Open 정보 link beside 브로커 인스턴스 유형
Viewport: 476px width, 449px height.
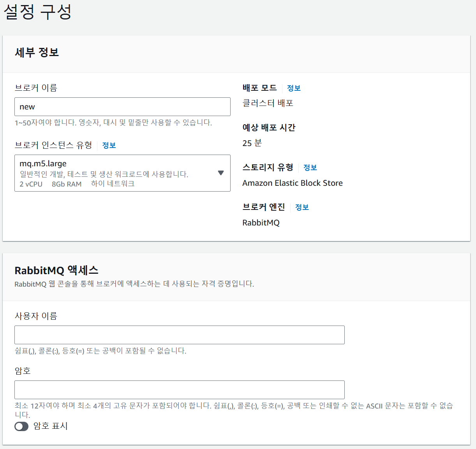pyautogui.click(x=109, y=145)
